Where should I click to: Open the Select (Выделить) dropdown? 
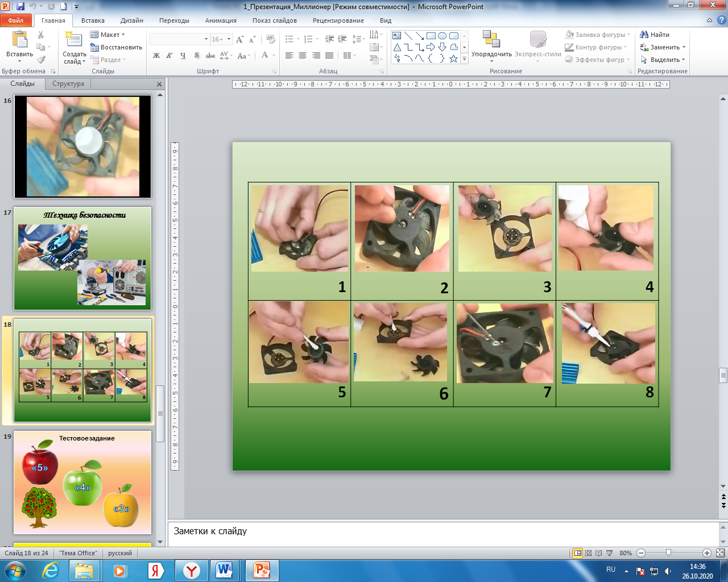coord(663,60)
